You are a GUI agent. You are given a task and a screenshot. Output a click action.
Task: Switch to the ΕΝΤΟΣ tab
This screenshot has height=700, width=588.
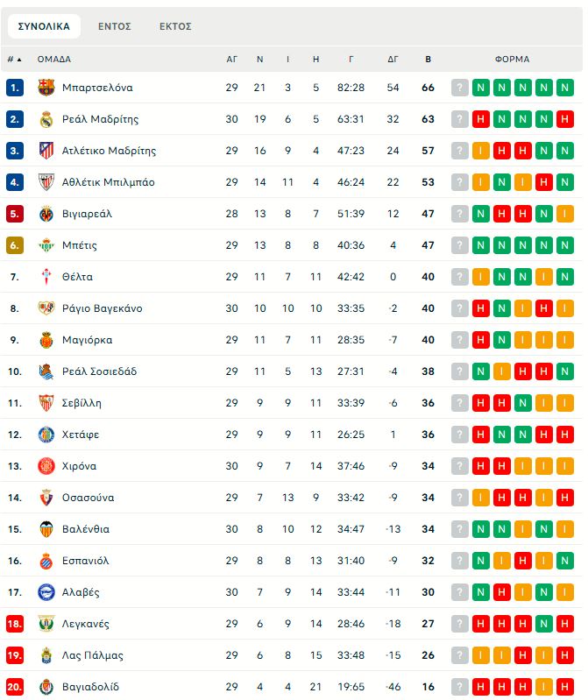pyautogui.click(x=115, y=26)
